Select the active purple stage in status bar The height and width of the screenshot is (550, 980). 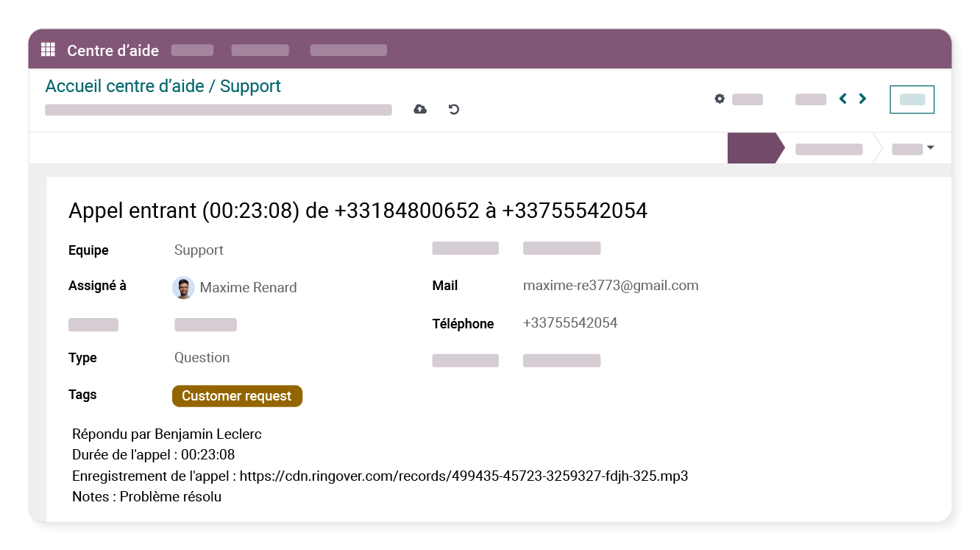(x=750, y=149)
